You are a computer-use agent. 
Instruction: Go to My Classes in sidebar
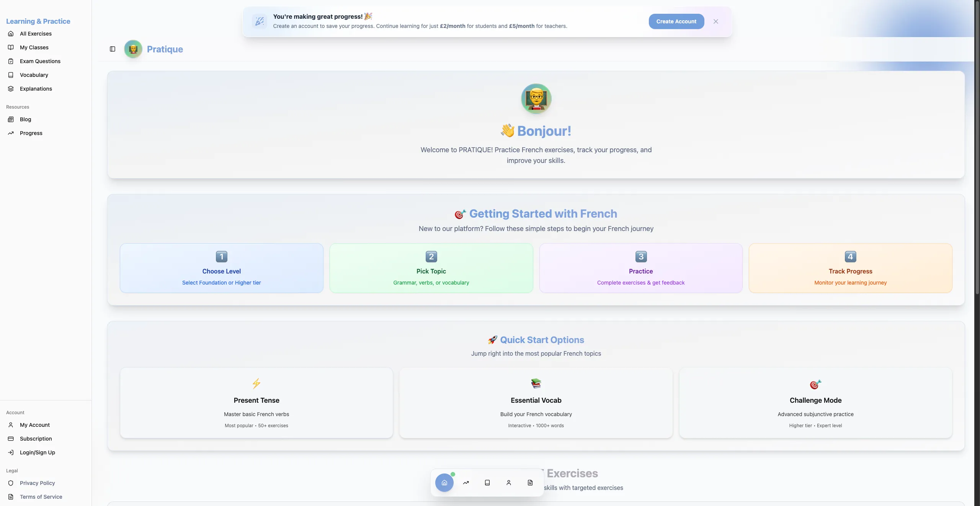[34, 47]
